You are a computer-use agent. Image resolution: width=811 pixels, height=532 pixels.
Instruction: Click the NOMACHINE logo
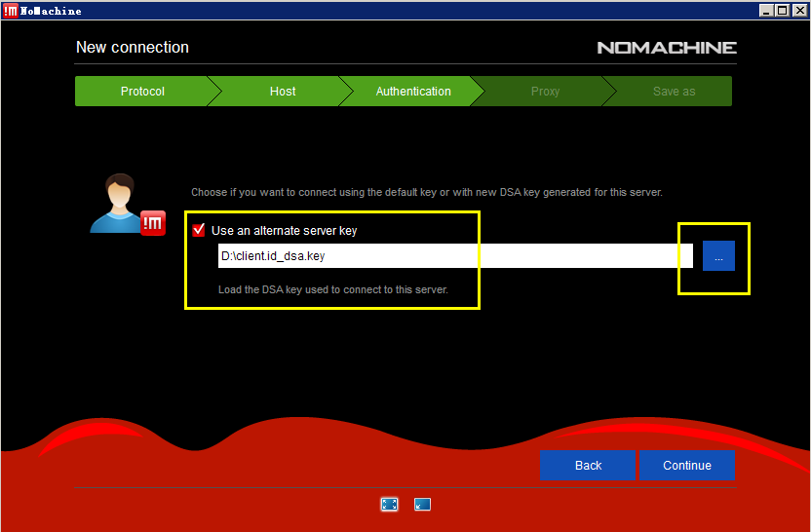pyautogui.click(x=667, y=48)
